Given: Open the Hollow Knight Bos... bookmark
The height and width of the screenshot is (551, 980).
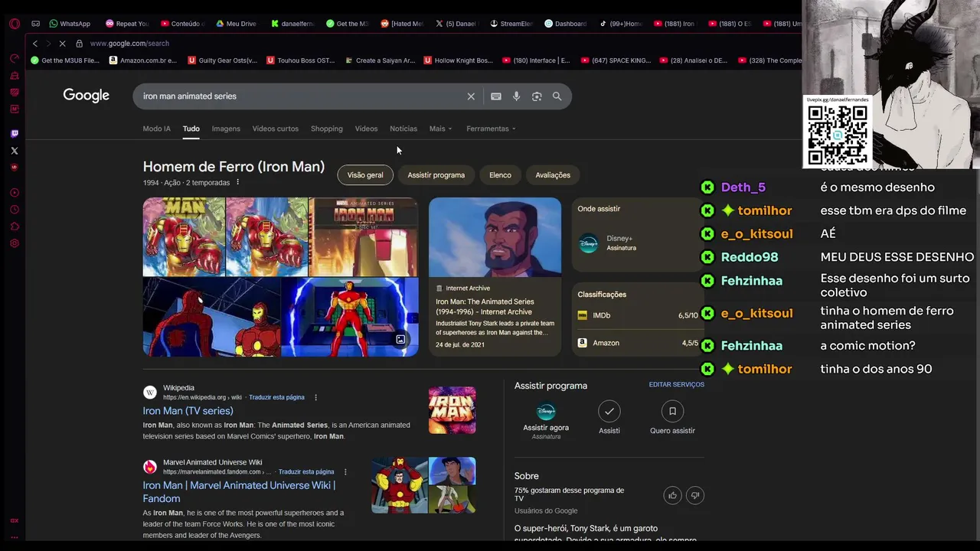Looking at the screenshot, I should click(458, 60).
